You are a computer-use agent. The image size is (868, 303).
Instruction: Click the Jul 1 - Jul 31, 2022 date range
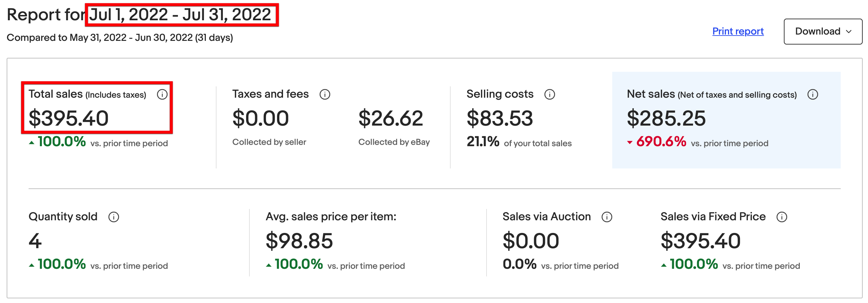(x=180, y=15)
